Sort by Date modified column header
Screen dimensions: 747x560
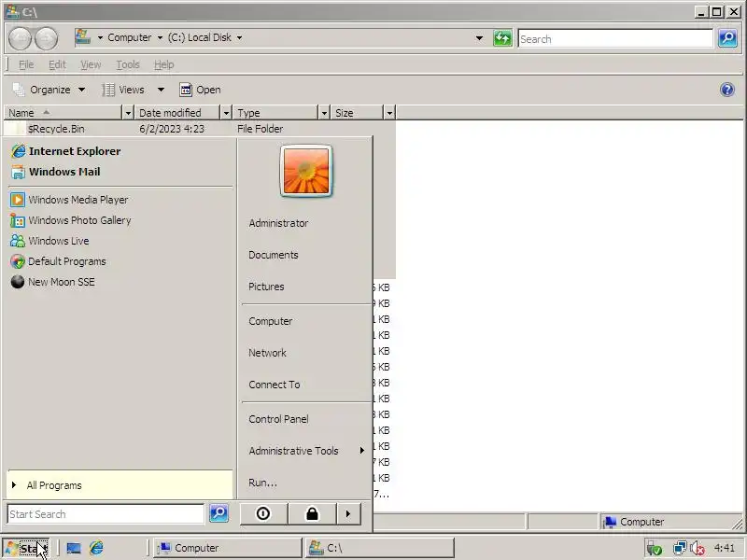177,113
